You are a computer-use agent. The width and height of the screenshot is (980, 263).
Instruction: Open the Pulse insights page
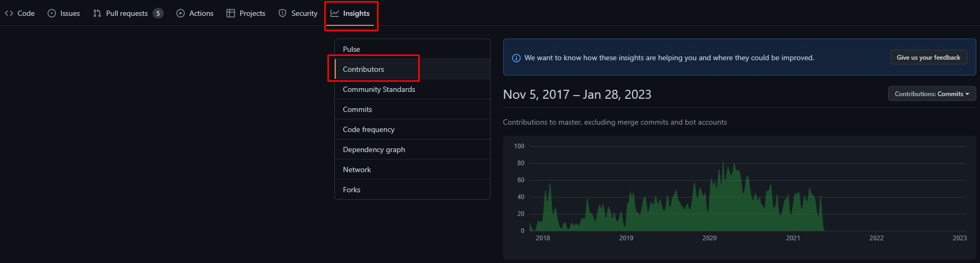coord(352,49)
